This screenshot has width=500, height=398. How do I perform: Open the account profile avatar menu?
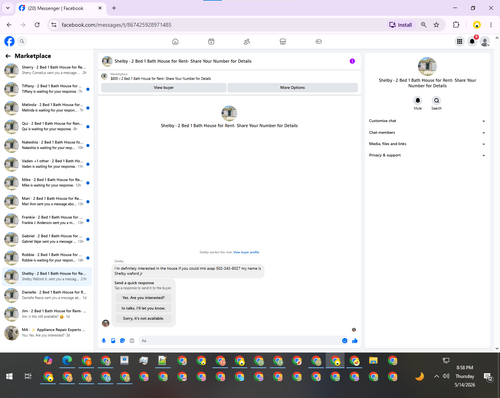point(485,41)
